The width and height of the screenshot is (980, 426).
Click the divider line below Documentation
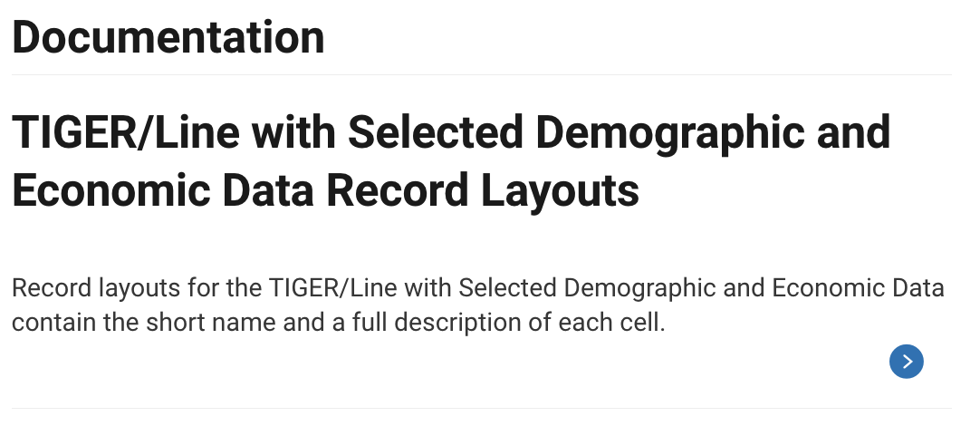click(x=481, y=75)
